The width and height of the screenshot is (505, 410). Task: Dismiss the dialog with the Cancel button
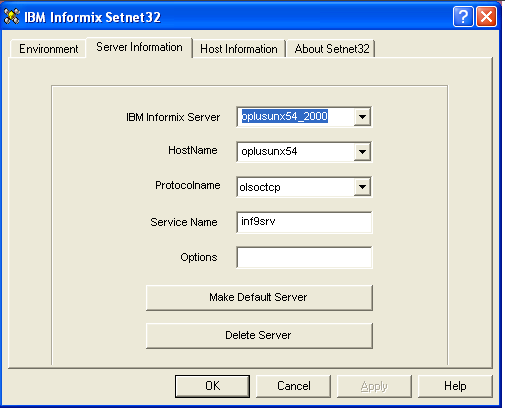coord(293,386)
